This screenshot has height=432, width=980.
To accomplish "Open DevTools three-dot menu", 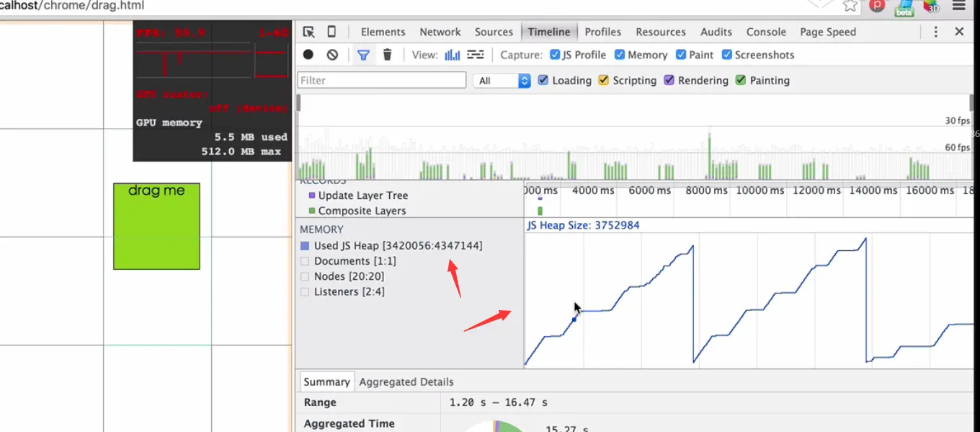I will (x=936, y=32).
